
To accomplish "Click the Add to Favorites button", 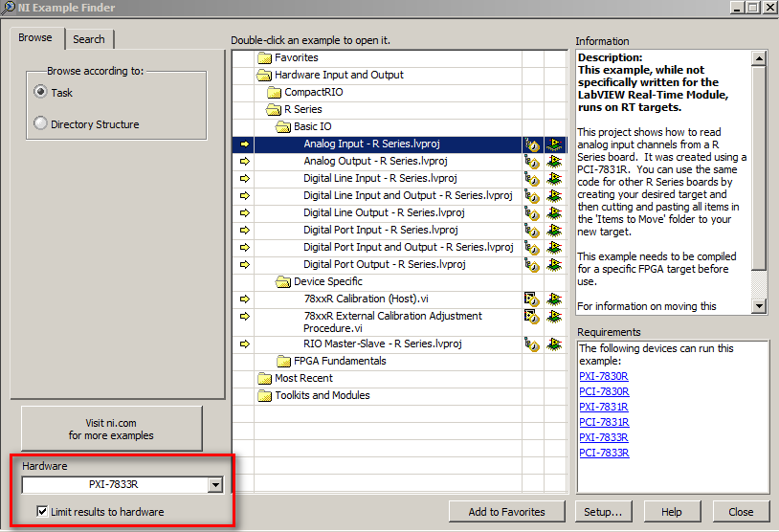I will pyautogui.click(x=506, y=512).
